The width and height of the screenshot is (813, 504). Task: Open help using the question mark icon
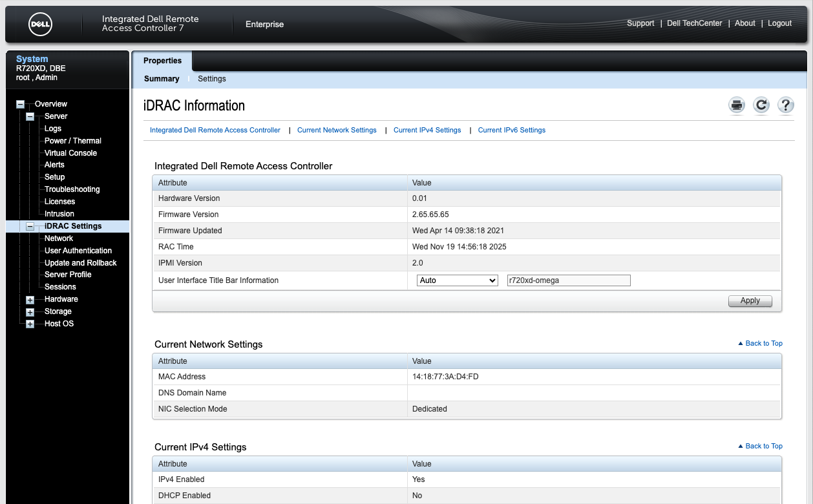786,105
